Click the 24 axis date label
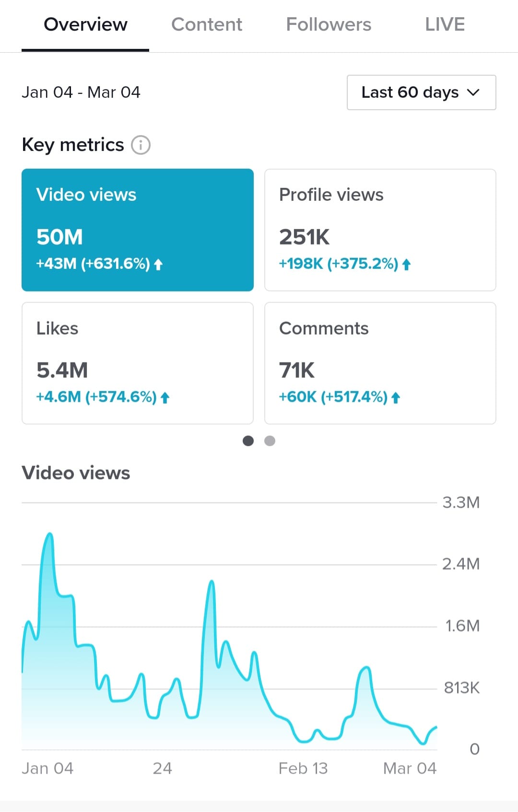Image resolution: width=518 pixels, height=812 pixels. pos(162,768)
